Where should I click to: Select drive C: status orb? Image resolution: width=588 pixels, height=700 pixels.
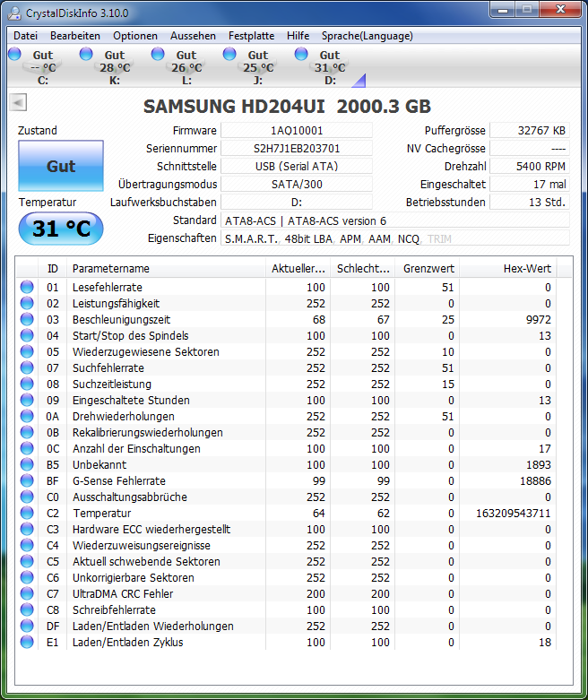[x=14, y=54]
